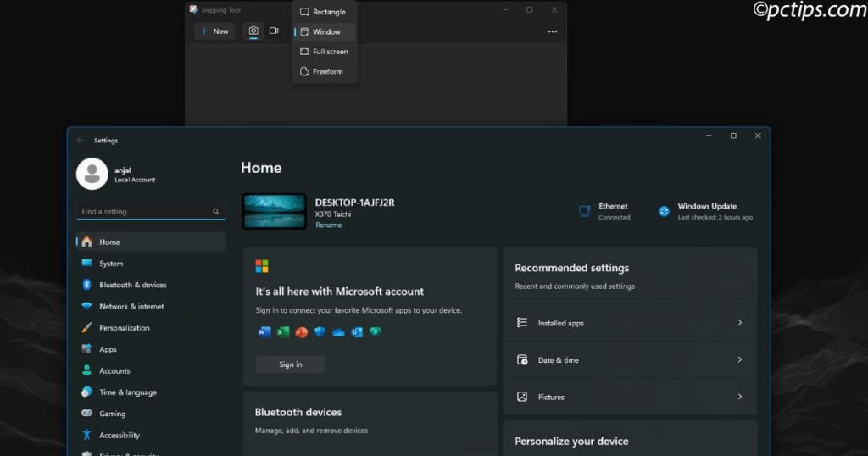Viewport: 868px width, 456px height.
Task: Click the Defender shield app icon
Action: [x=320, y=332]
